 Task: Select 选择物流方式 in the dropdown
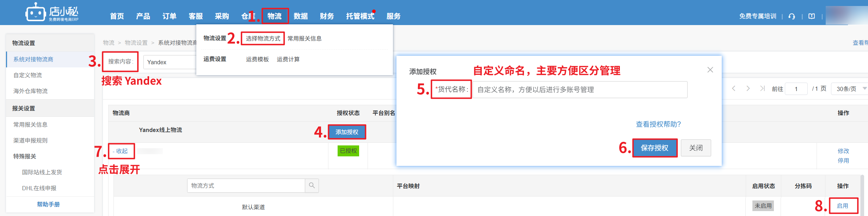pos(263,38)
